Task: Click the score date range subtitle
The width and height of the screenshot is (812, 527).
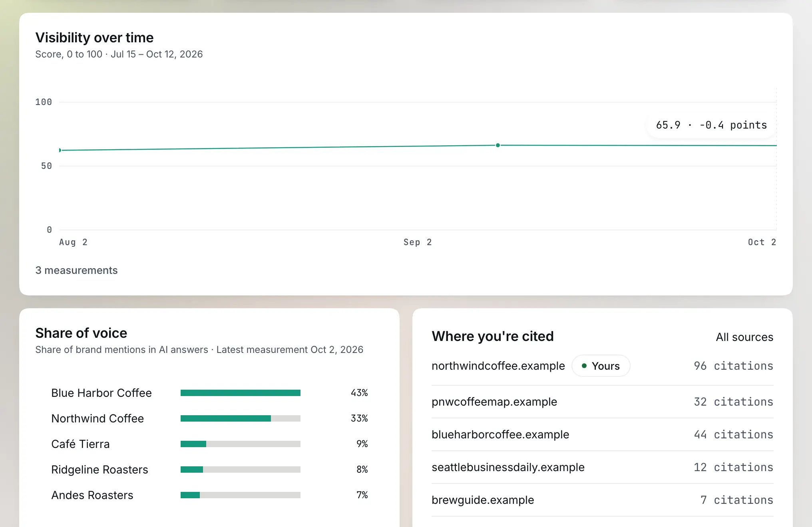Action: point(119,54)
